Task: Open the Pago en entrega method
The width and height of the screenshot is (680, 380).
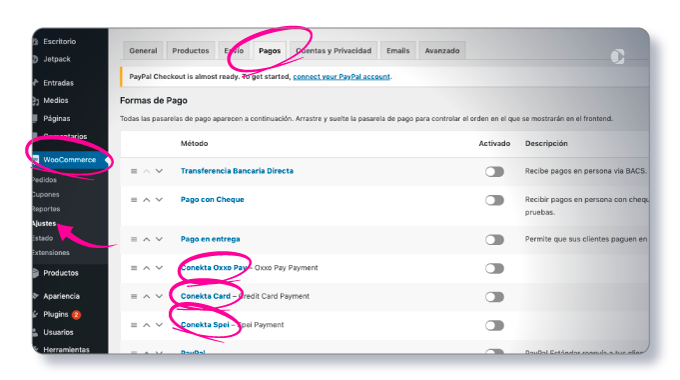Action: click(x=210, y=239)
